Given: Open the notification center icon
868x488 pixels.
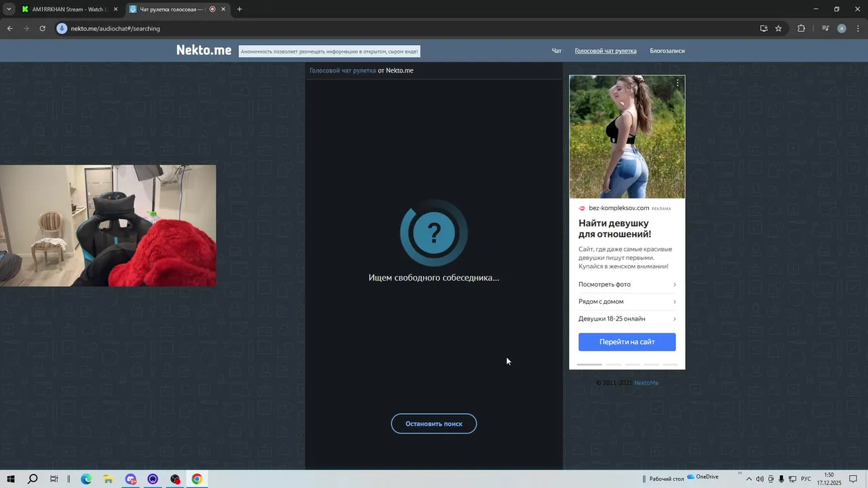Looking at the screenshot, I should pos(853,479).
